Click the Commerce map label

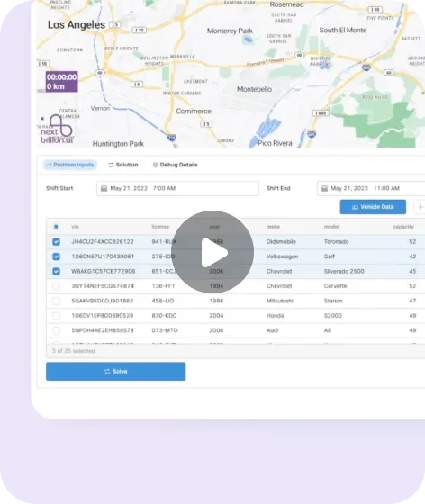pyautogui.click(x=194, y=112)
